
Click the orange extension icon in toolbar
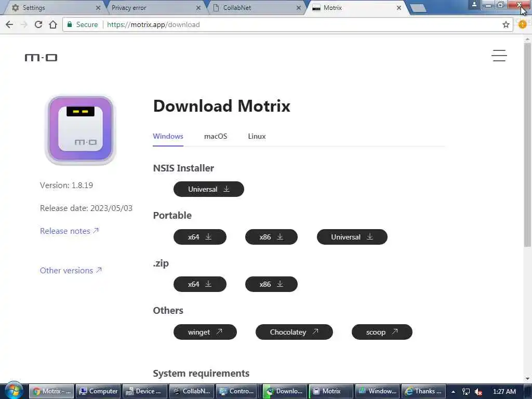tap(523, 24)
